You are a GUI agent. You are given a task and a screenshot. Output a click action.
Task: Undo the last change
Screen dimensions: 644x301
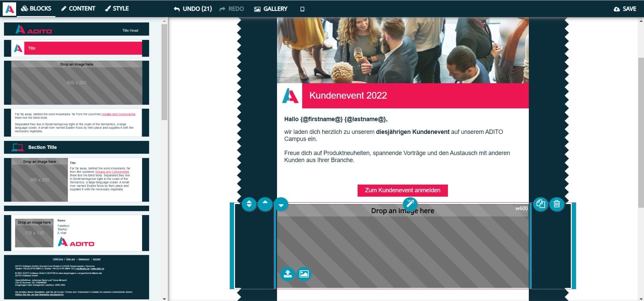coord(193,9)
